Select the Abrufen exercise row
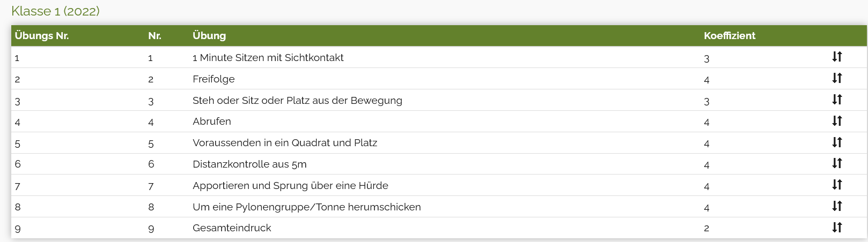868x242 pixels. click(212, 122)
